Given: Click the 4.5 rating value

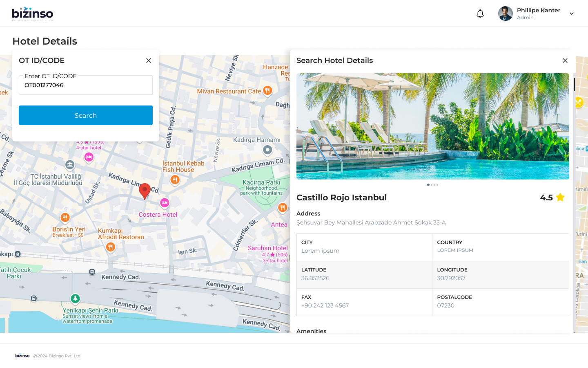Looking at the screenshot, I should click(x=546, y=197).
